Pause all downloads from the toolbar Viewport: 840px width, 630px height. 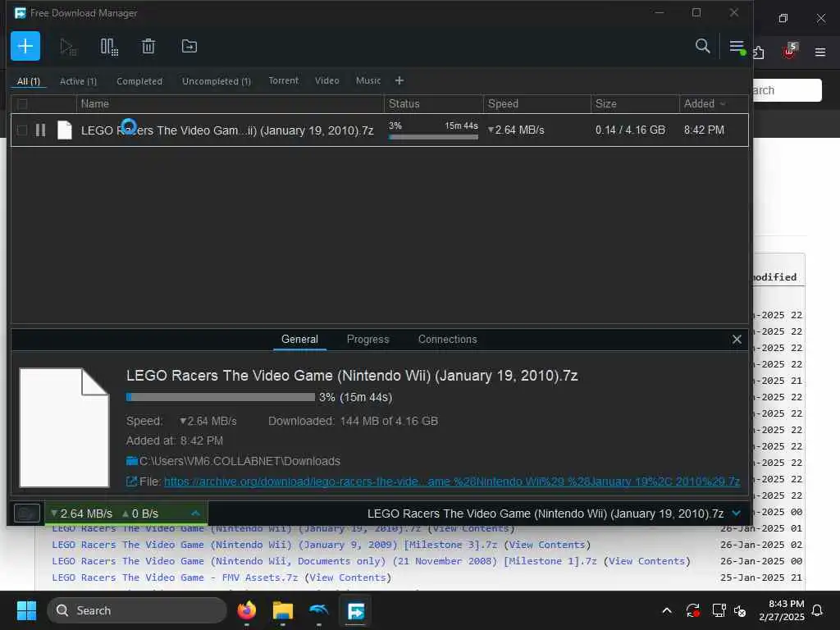click(x=109, y=47)
